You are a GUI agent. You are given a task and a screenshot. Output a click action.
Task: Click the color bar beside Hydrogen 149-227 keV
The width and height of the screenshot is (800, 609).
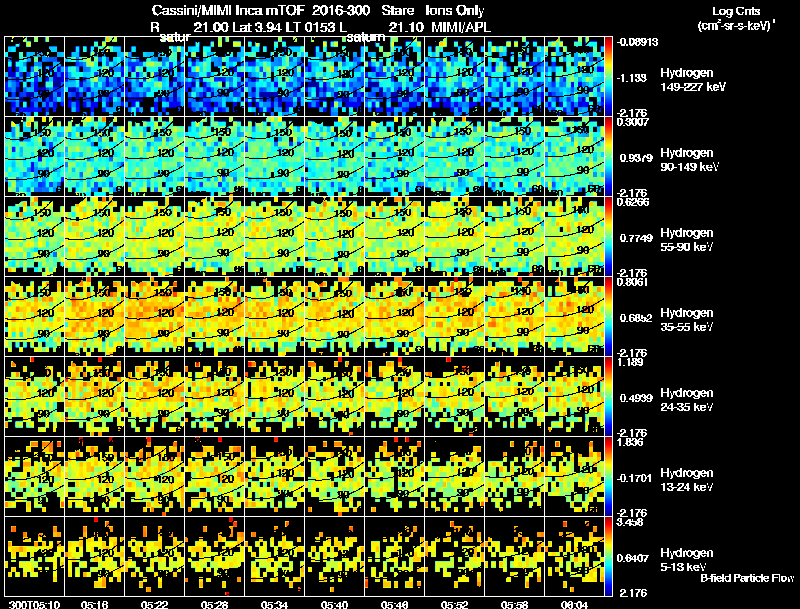point(608,76)
